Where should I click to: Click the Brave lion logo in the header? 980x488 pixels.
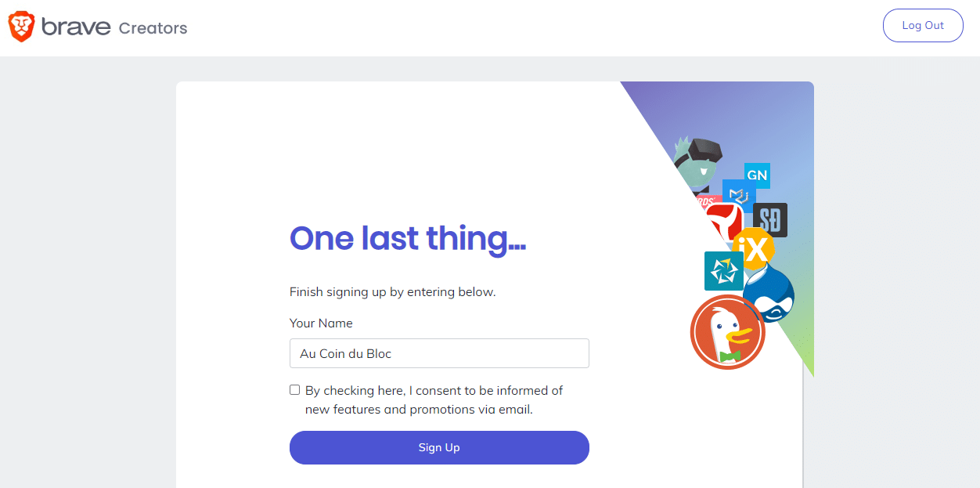pyautogui.click(x=20, y=25)
